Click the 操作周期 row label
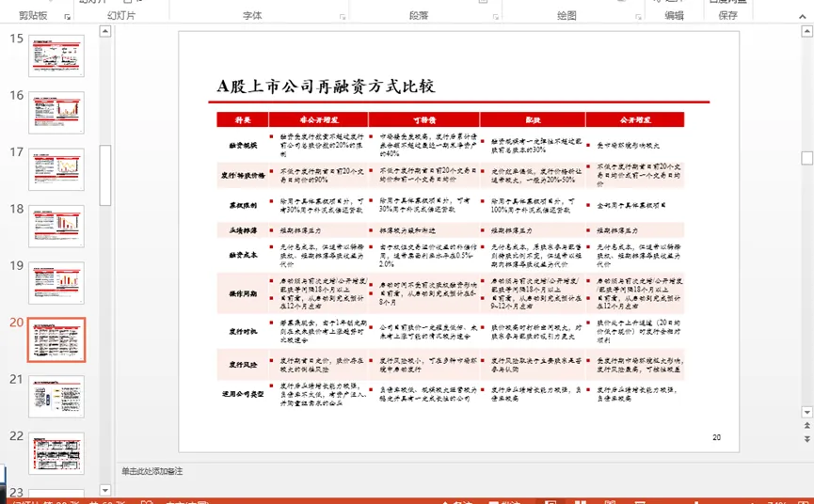 (x=243, y=293)
